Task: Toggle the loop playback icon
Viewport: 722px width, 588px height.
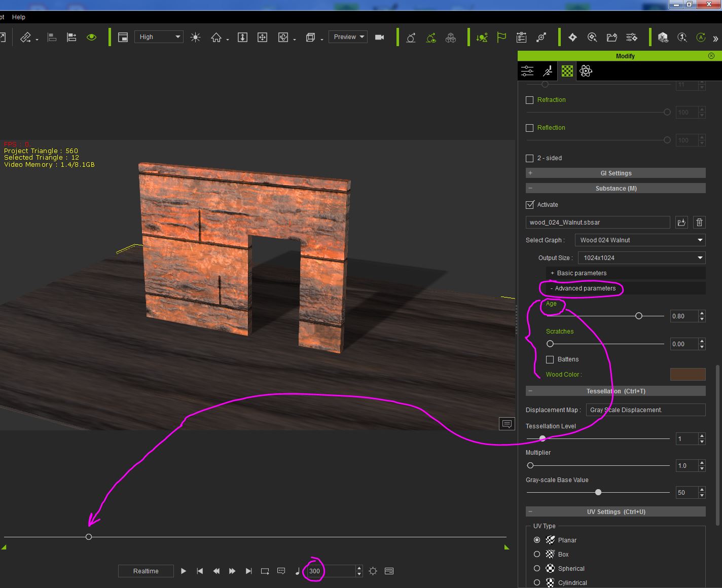Action: (x=265, y=571)
